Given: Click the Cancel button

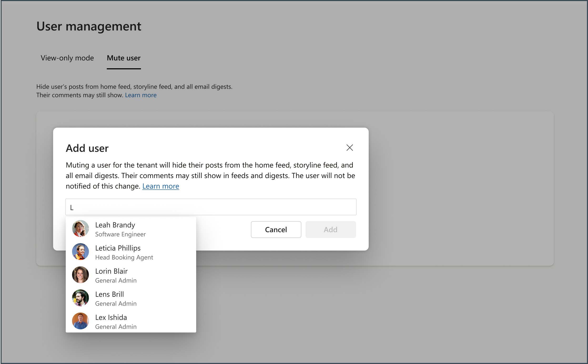Looking at the screenshot, I should pyautogui.click(x=276, y=229).
